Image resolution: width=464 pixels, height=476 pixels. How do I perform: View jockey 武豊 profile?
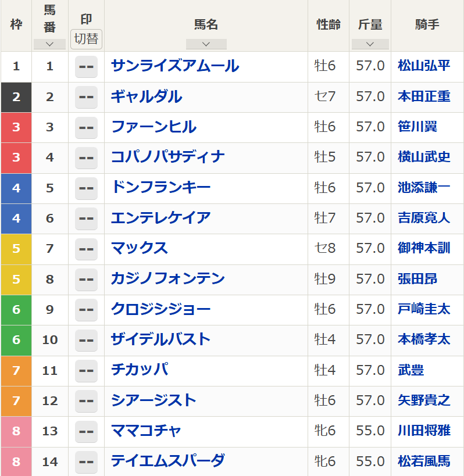(x=411, y=370)
